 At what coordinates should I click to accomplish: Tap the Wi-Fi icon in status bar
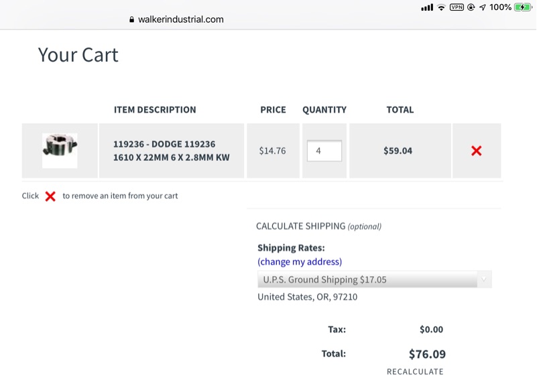(x=441, y=7)
